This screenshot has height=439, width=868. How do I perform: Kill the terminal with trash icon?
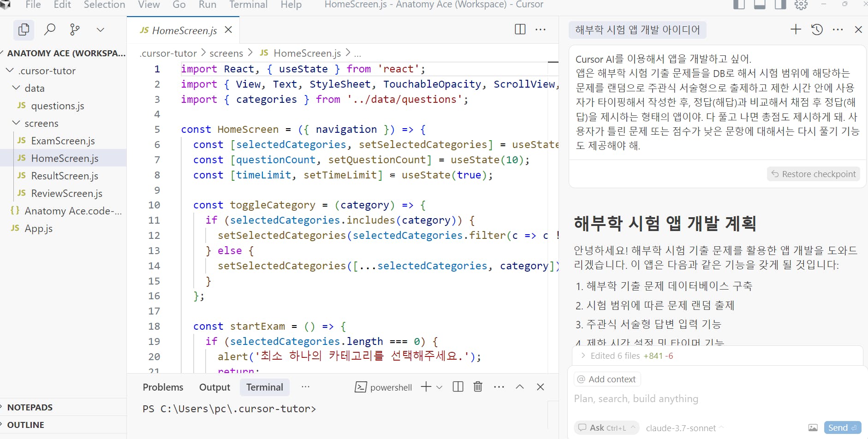[x=478, y=387]
